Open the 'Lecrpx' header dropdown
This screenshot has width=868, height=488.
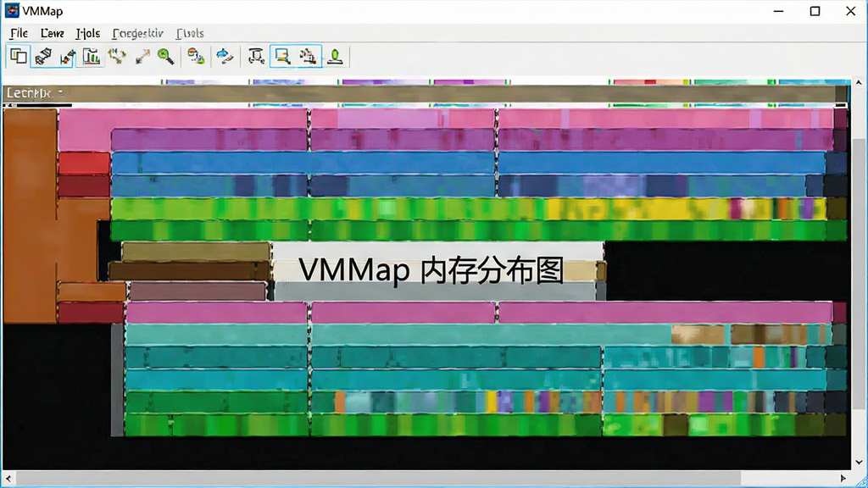[35, 93]
